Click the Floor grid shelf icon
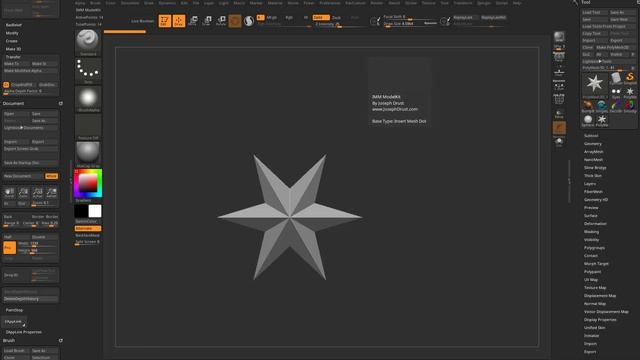The height and width of the screenshot is (360, 640). (559, 72)
